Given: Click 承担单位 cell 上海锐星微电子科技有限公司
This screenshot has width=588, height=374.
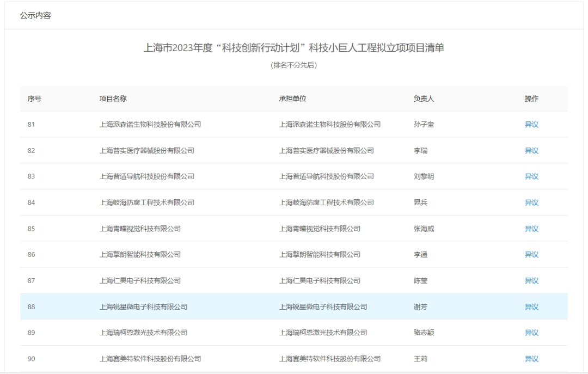Looking at the screenshot, I should [x=323, y=307].
